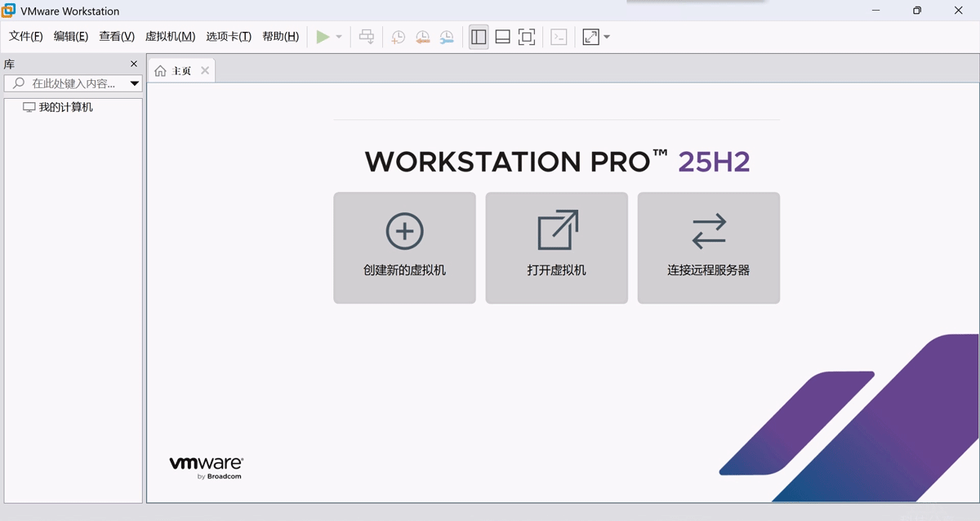Open the 虚拟机(M) menu
980x521 pixels.
pyautogui.click(x=170, y=37)
